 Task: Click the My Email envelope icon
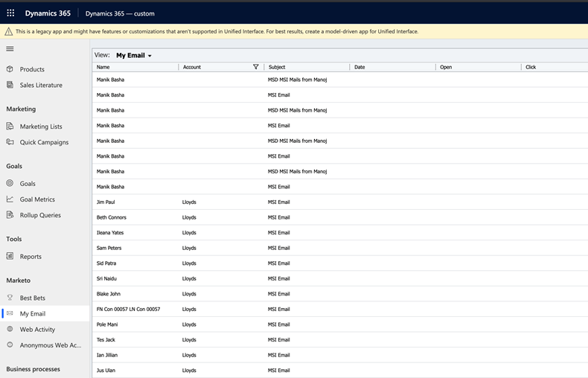pos(10,313)
